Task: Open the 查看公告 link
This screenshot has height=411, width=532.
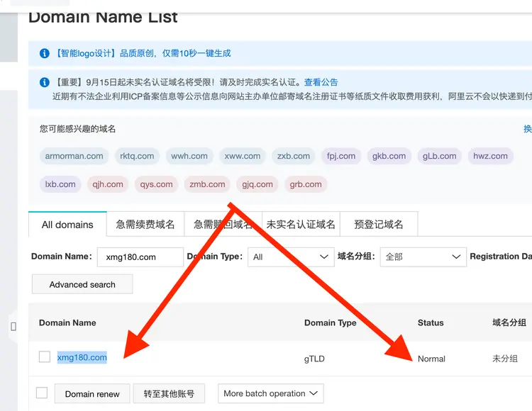Action: tap(321, 82)
